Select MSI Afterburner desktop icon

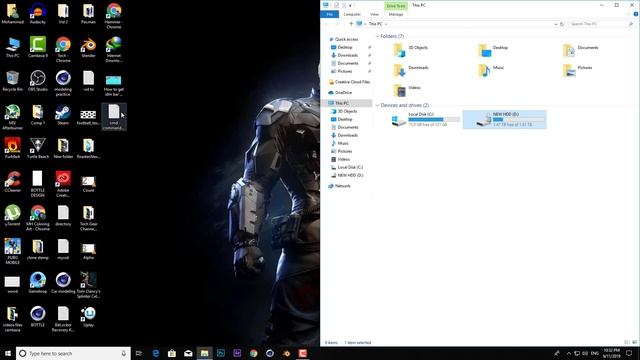(12, 117)
